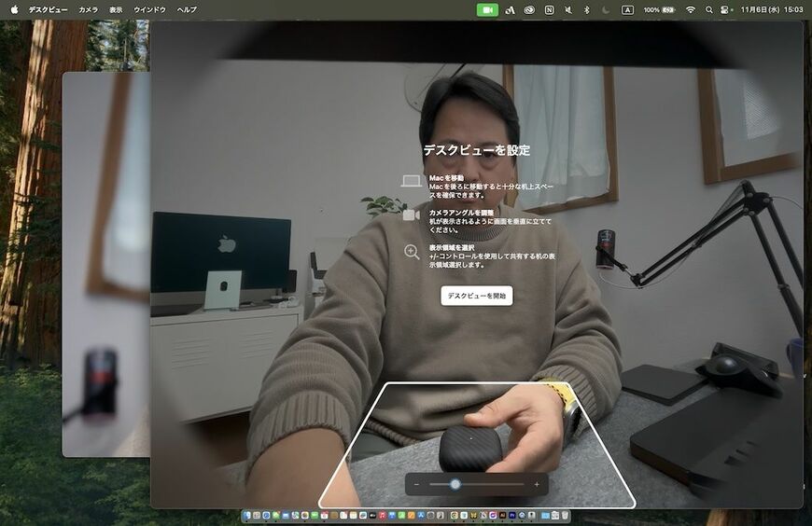
Task: Open the Bluetooth status menu
Action: coord(587,10)
